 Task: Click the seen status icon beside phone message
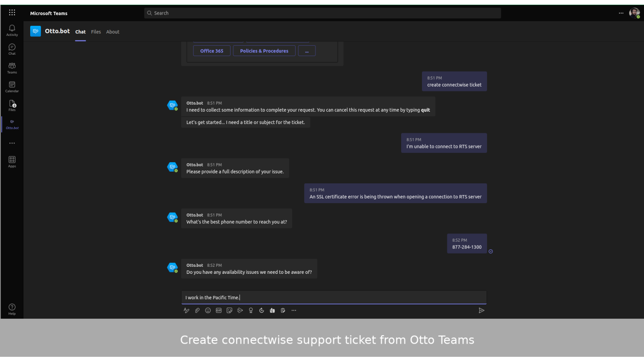[x=491, y=251]
